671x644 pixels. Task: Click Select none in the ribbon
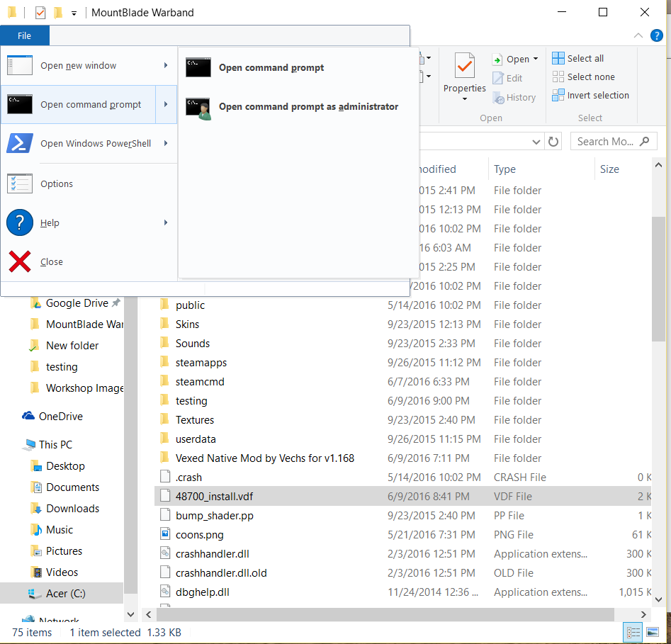click(583, 77)
